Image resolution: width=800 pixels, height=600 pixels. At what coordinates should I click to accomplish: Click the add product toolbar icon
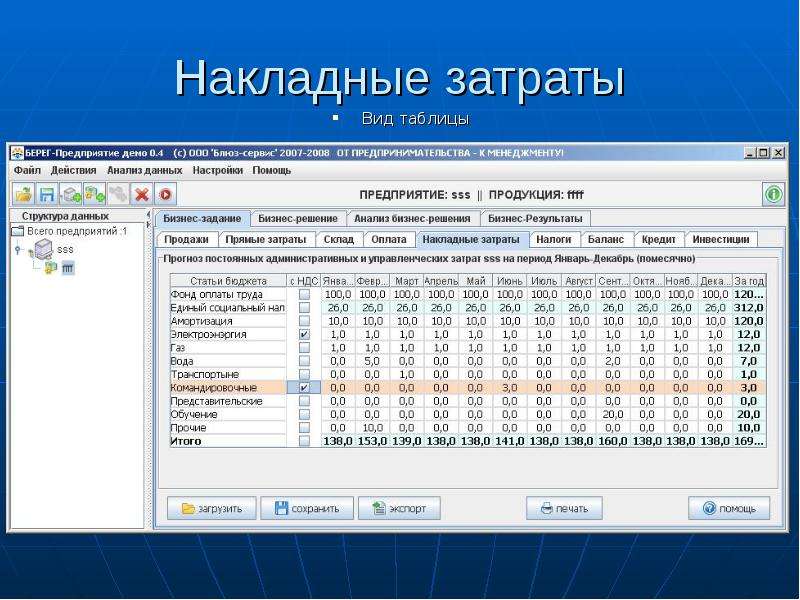[94, 195]
